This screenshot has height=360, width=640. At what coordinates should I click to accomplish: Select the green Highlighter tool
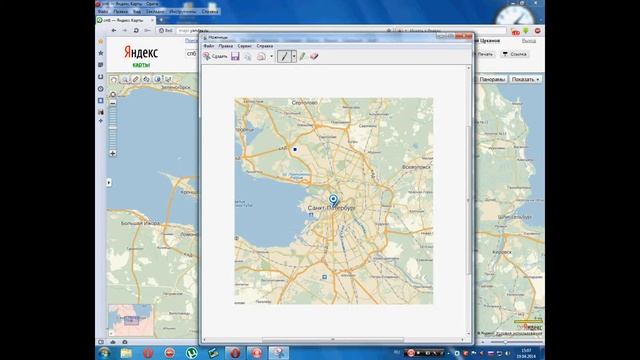[x=302, y=56]
